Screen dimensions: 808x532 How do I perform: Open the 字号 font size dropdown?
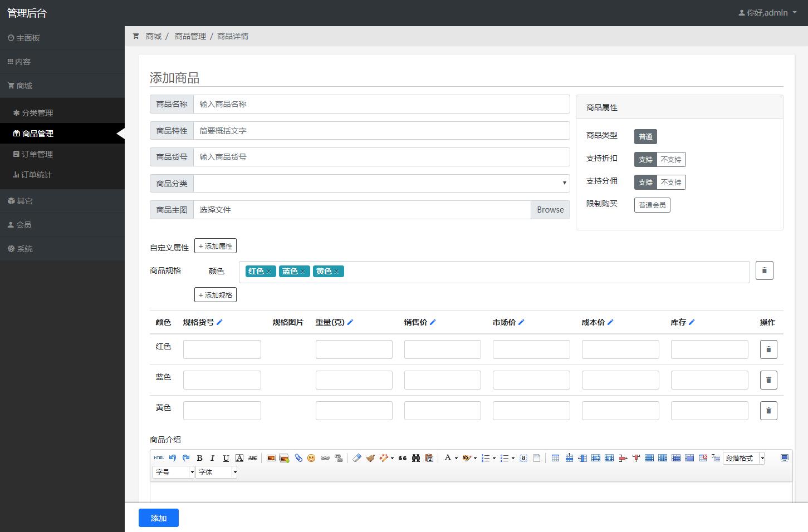(x=173, y=472)
